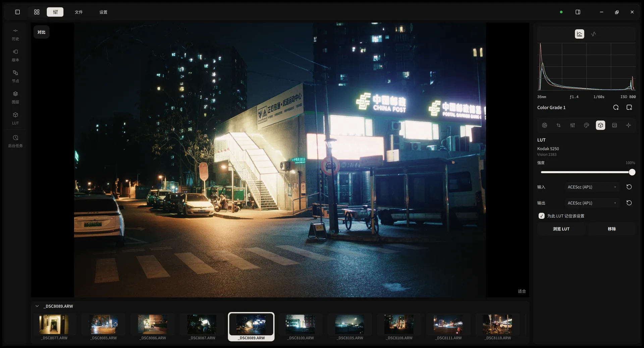Open the sparkle AI enhance tab
Viewport: 644px width, 348px height.
pos(629,125)
